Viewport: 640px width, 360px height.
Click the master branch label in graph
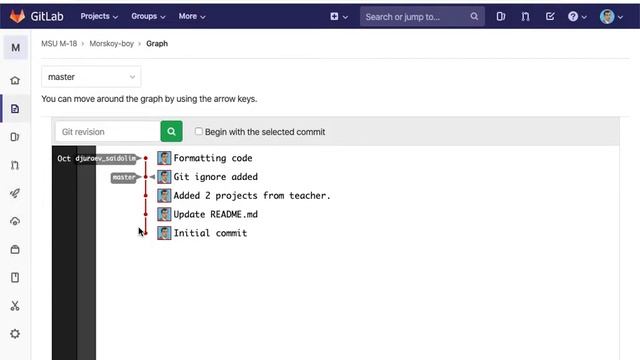124,177
